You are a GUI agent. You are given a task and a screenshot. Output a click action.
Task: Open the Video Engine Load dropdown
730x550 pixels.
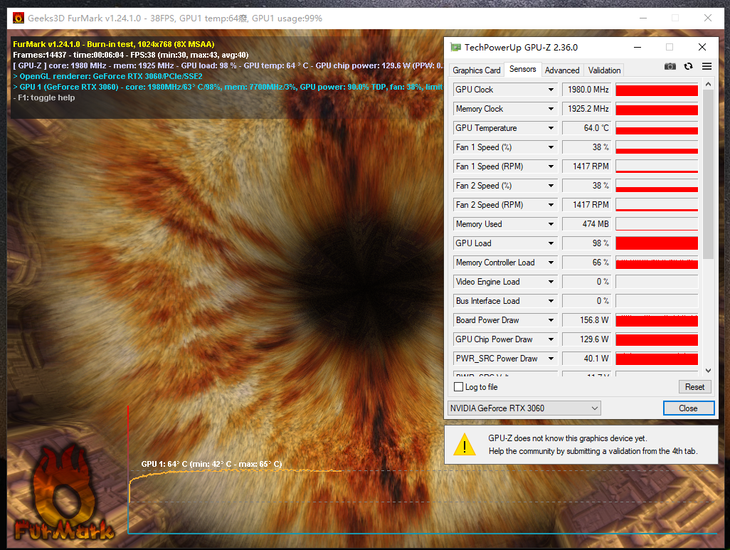click(x=551, y=282)
